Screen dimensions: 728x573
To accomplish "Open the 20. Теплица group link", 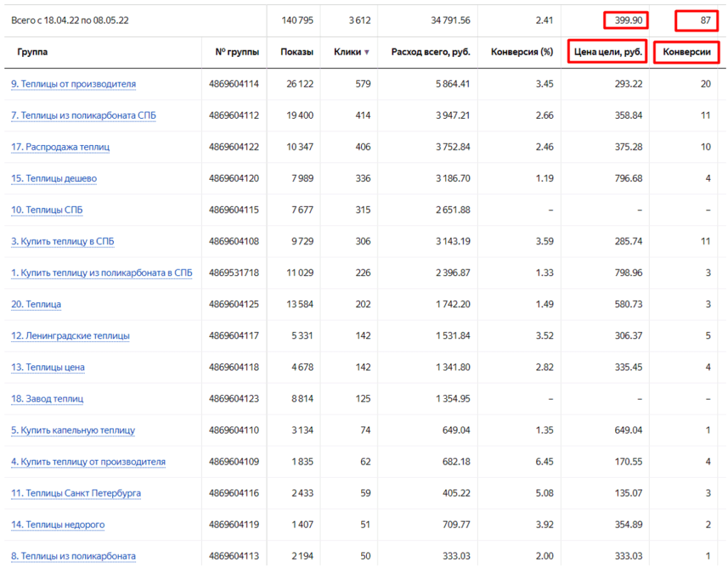I will 36,304.
